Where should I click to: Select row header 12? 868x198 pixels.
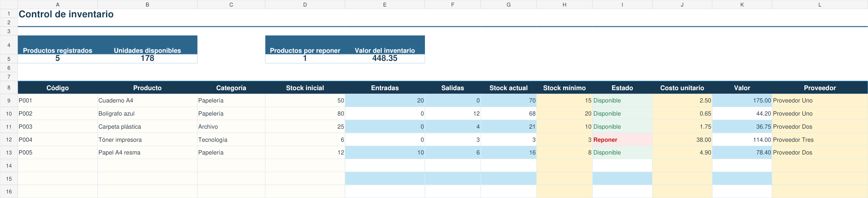pos(9,140)
